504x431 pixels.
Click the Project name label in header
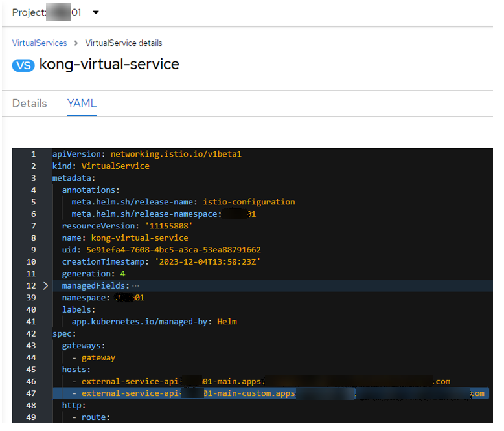coord(47,12)
